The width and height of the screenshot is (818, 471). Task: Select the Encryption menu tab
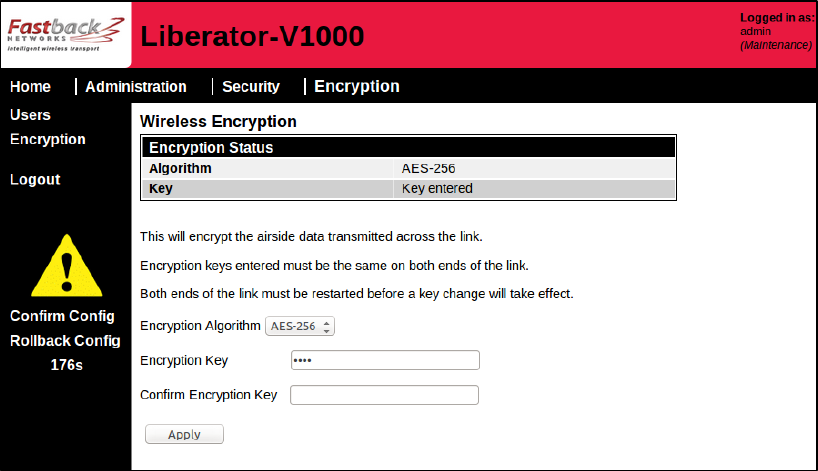(357, 87)
